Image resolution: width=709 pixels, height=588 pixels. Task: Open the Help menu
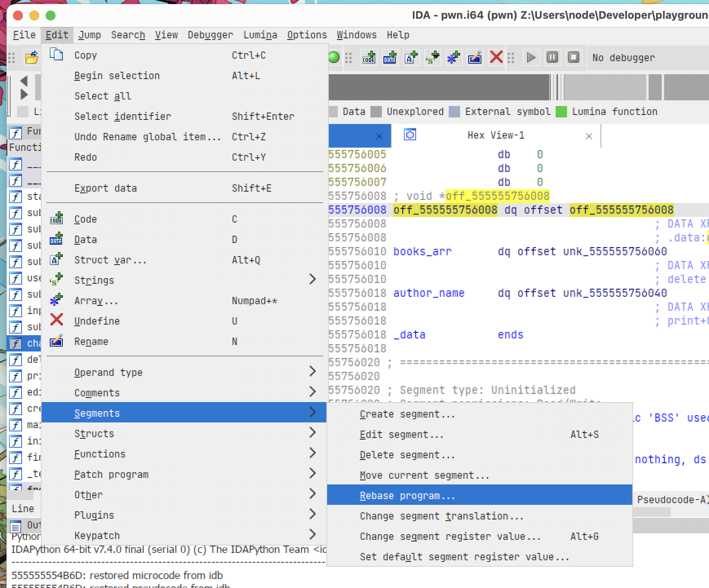click(398, 35)
